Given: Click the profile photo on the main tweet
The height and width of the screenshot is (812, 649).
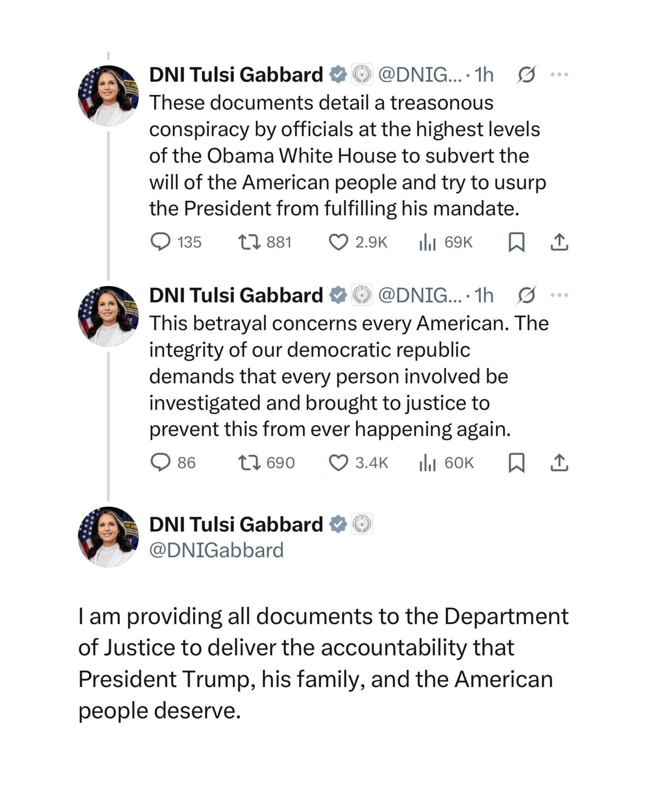Looking at the screenshot, I should pyautogui.click(x=108, y=536).
